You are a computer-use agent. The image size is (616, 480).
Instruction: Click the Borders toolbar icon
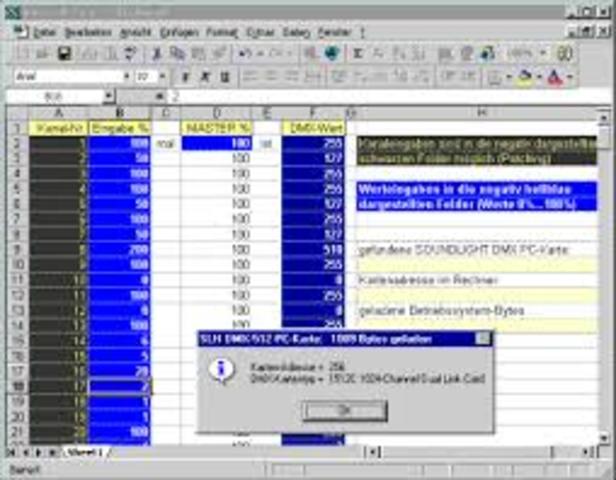coord(494,77)
